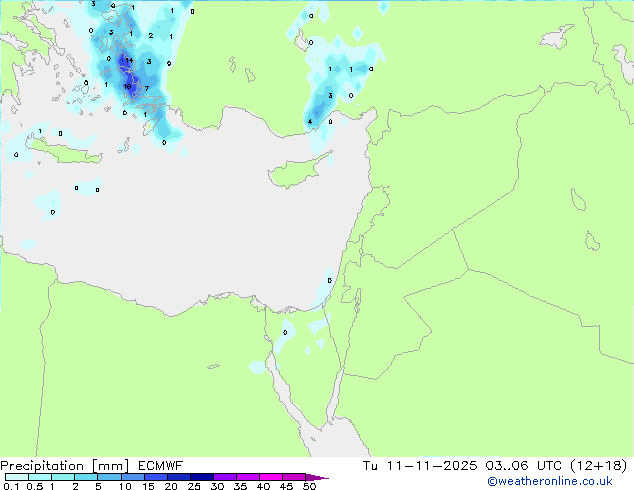634x490 pixels.
Task: Click the 'Precipitation [mm]' title text
Action: [x=64, y=466]
